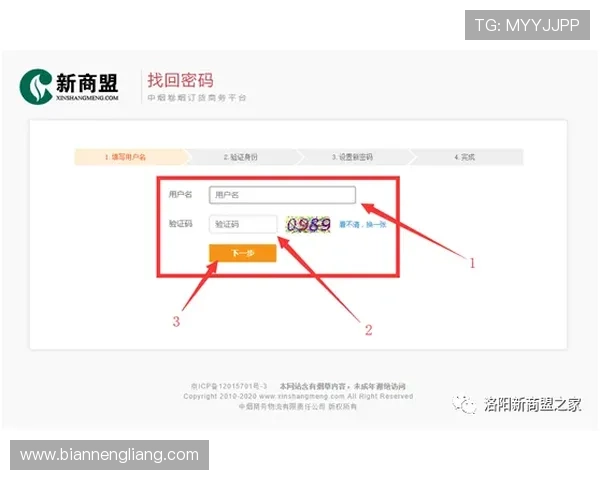Click the 新商盟 logo

pos(69,87)
